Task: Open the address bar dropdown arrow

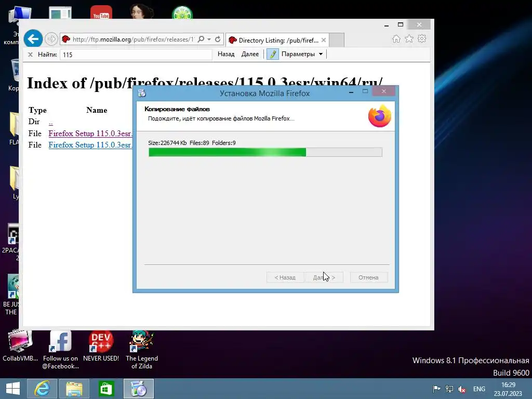Action: pos(209,39)
